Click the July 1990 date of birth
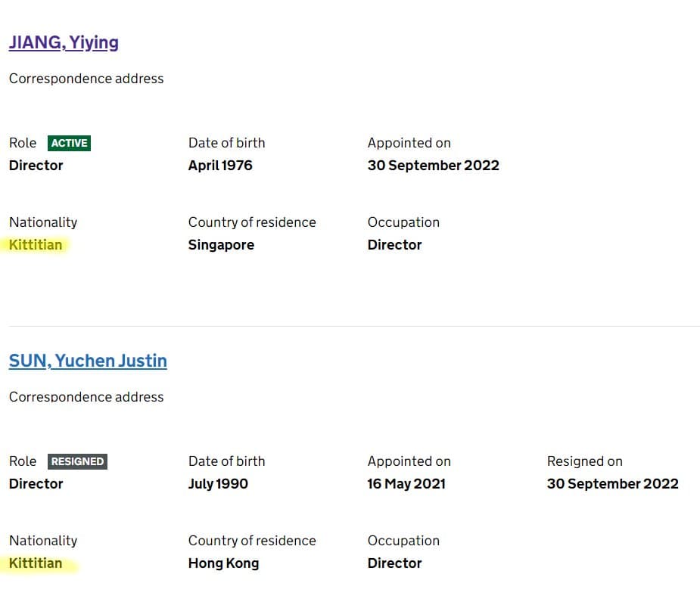 coord(218,484)
